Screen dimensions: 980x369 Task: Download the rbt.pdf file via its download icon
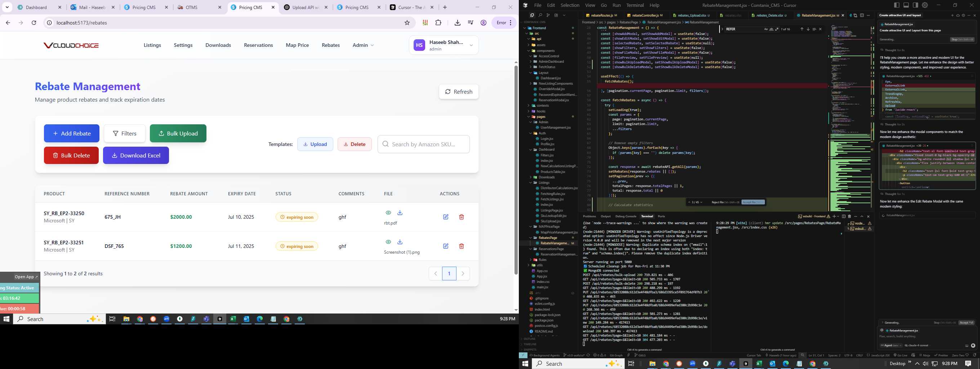(x=400, y=213)
